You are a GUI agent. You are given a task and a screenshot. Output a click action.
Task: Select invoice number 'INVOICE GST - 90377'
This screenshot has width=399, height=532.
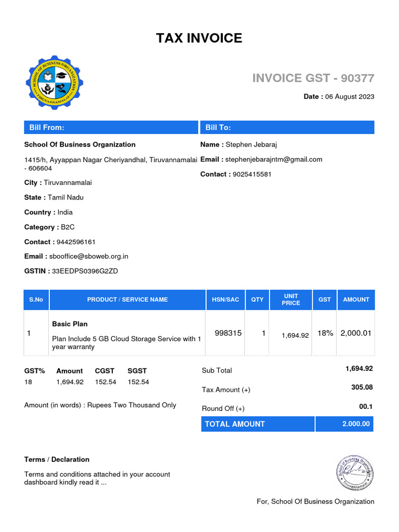(x=313, y=78)
